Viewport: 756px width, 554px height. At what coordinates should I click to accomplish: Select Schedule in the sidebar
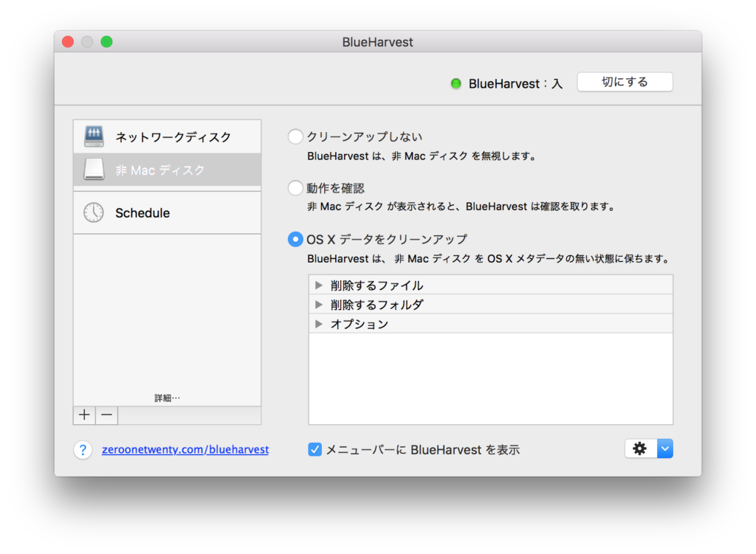pos(168,212)
